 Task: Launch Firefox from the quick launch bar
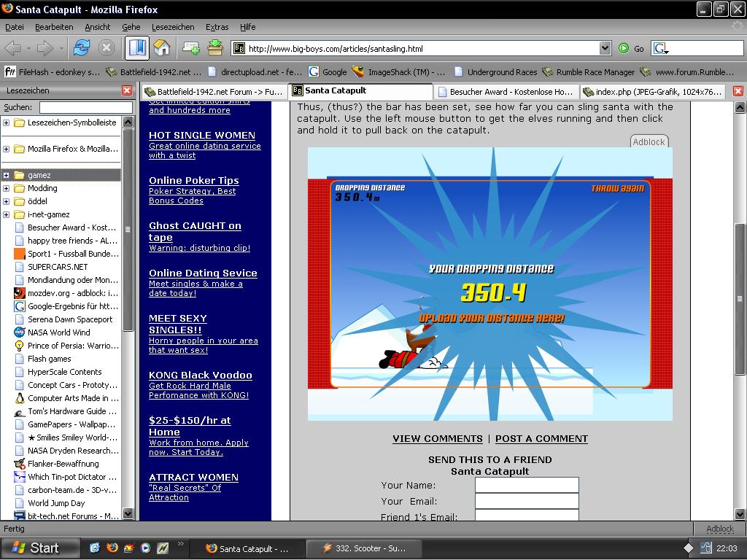coord(112,548)
